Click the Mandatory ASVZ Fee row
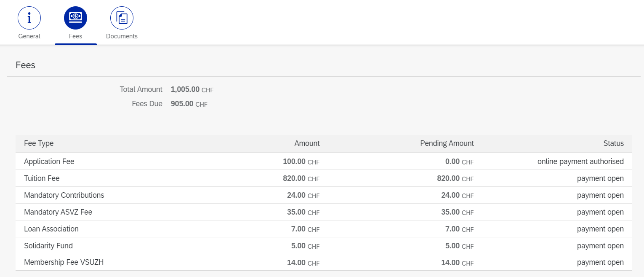 pos(58,212)
